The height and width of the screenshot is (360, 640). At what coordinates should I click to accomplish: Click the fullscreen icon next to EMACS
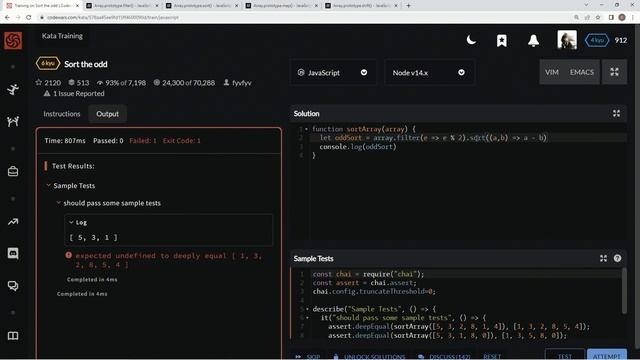pos(614,72)
